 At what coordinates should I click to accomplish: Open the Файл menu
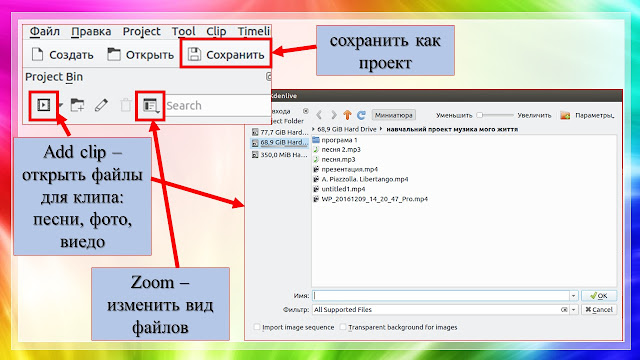[x=45, y=31]
